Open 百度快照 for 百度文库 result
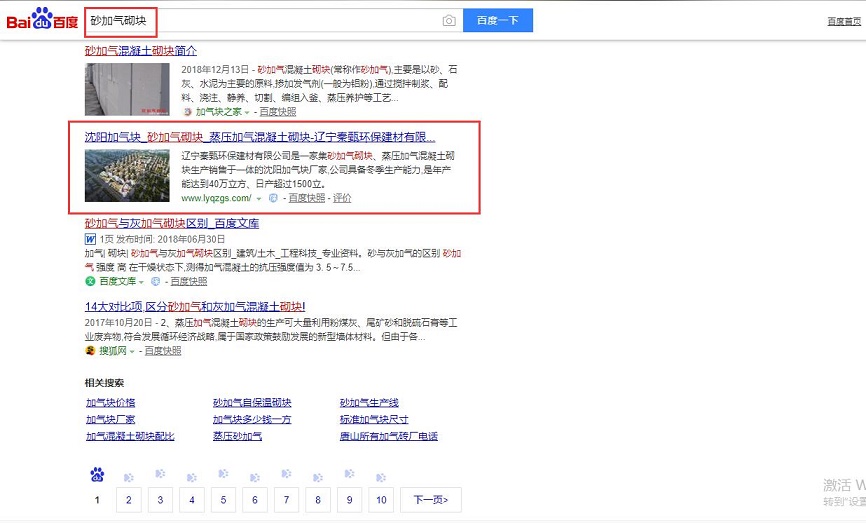 tap(188, 281)
